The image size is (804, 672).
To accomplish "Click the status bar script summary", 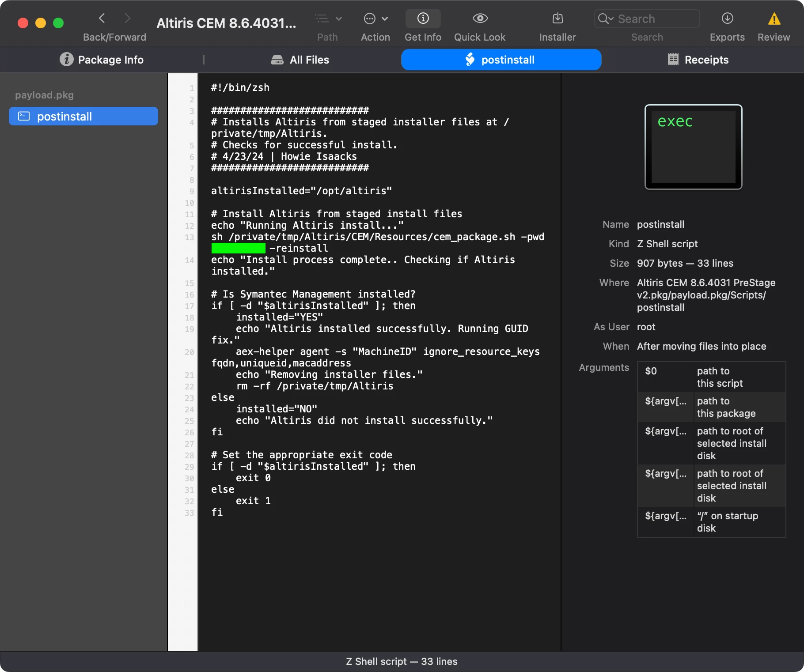I will pos(402,661).
